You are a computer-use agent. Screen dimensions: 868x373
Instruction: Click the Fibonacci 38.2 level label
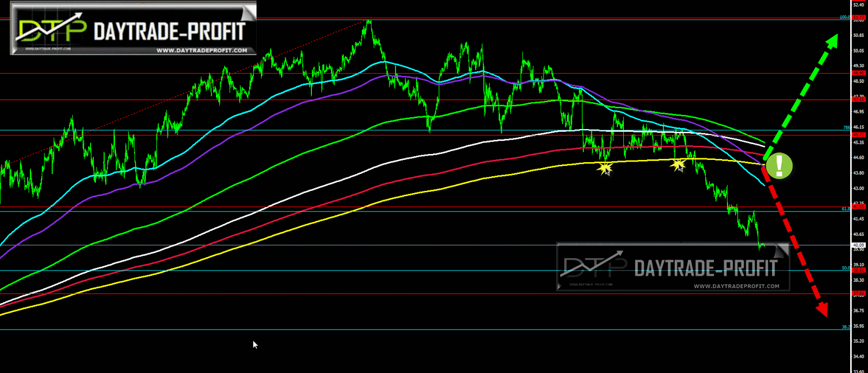coord(846,327)
